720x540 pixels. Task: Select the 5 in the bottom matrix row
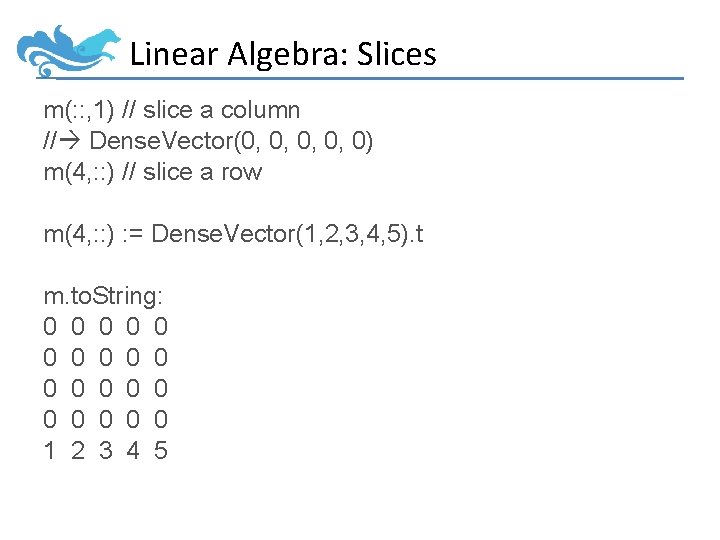coord(161,450)
